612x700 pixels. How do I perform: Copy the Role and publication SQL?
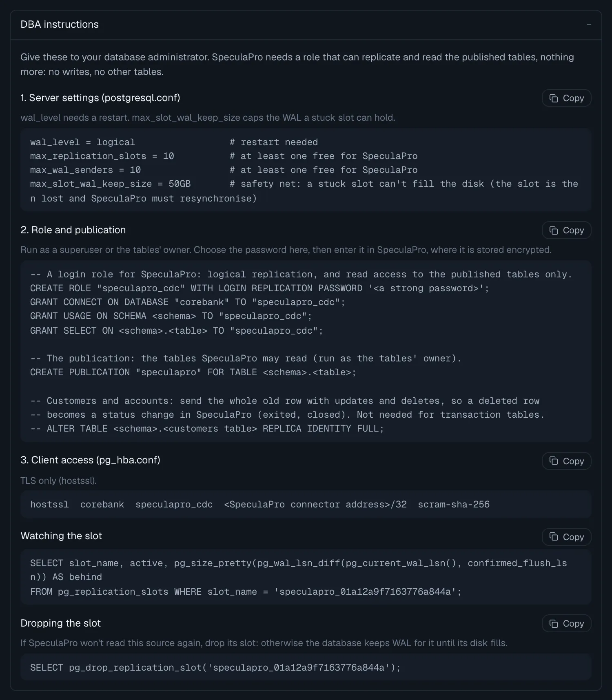(x=566, y=230)
